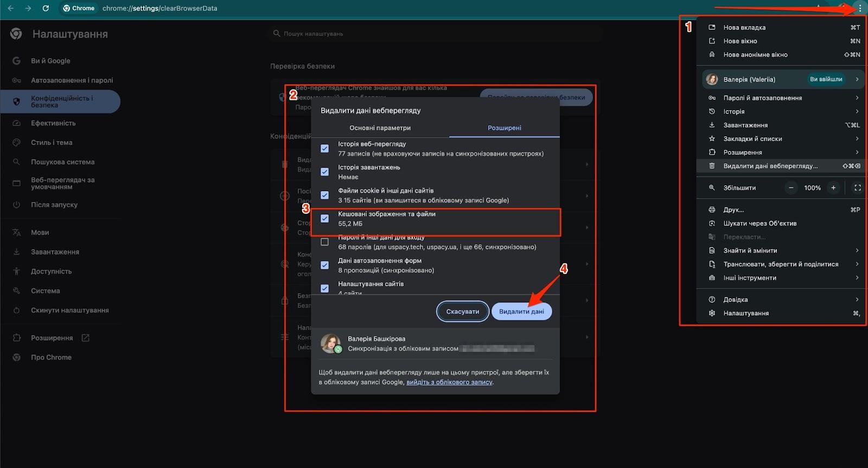Click the Google G icon in sidebar

[16, 61]
